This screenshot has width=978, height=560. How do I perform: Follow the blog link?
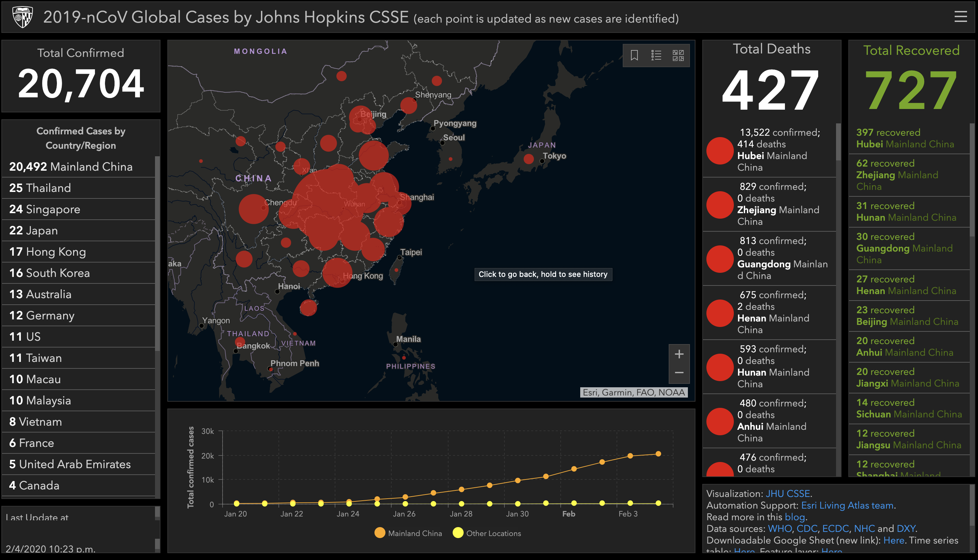(795, 517)
